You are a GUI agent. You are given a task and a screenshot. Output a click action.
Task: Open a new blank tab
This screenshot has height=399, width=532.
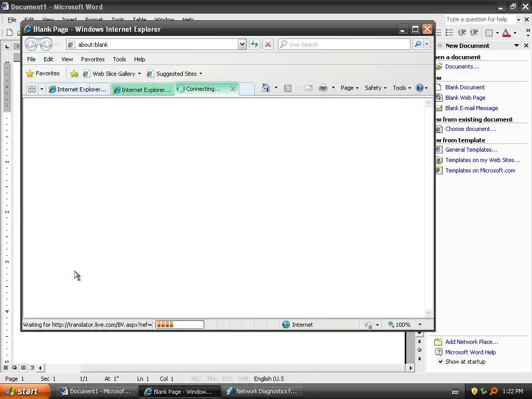pos(247,89)
